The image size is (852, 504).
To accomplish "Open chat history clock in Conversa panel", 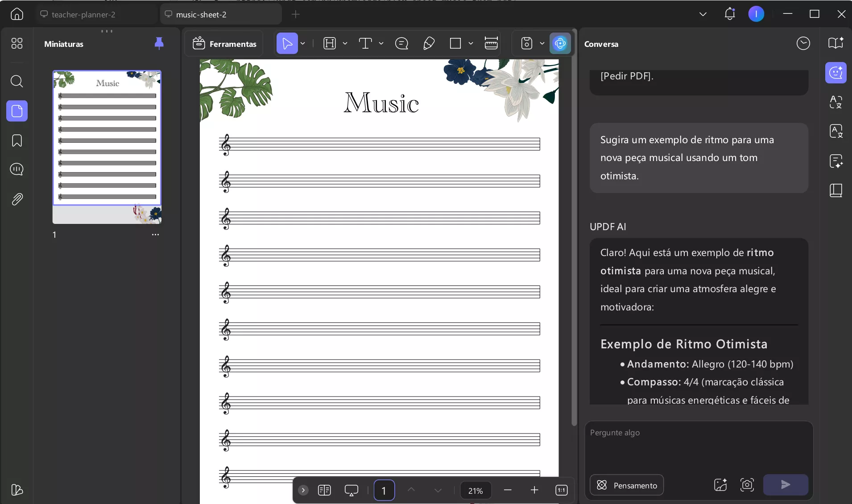I will click(x=803, y=43).
